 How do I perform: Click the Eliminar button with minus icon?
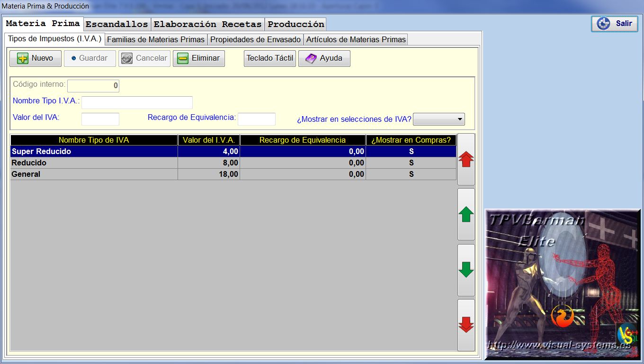(199, 58)
